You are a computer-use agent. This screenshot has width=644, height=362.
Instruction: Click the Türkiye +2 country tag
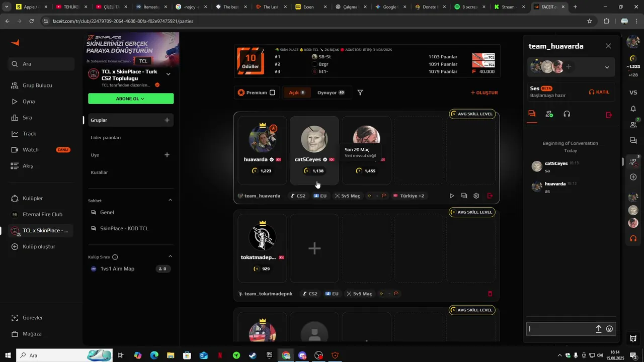409,196
